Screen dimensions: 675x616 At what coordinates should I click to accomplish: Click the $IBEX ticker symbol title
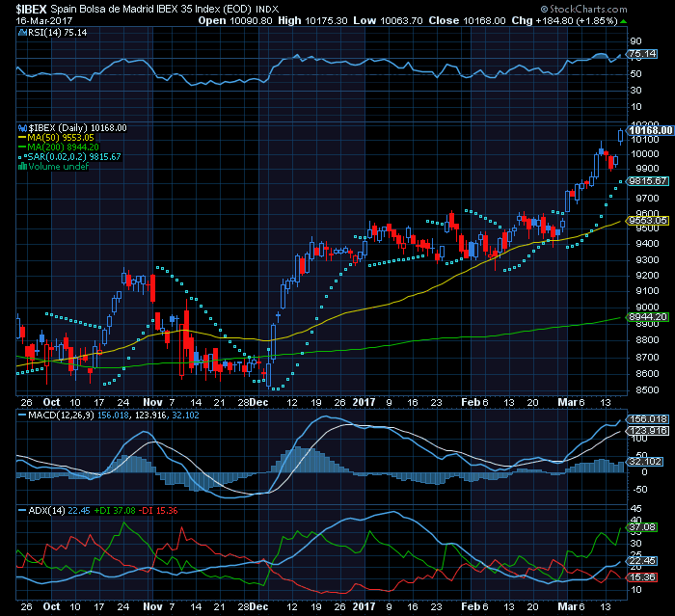point(32,9)
